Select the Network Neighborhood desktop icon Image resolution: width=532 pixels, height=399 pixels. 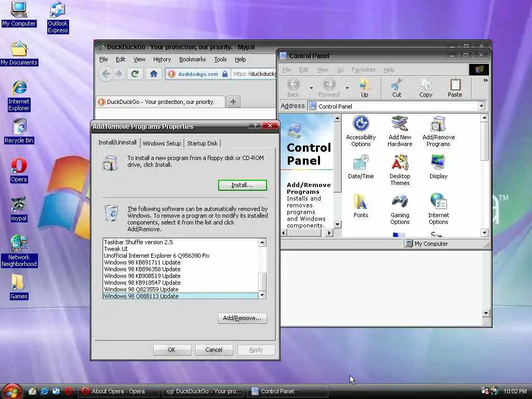coord(19,251)
